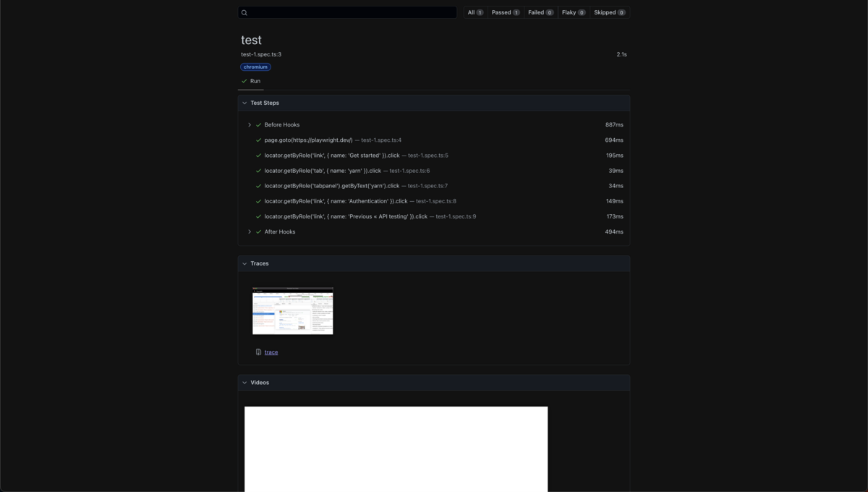Viewport: 868px width, 492px height.
Task: Click the 694ms page.goto duration
Action: click(x=614, y=140)
